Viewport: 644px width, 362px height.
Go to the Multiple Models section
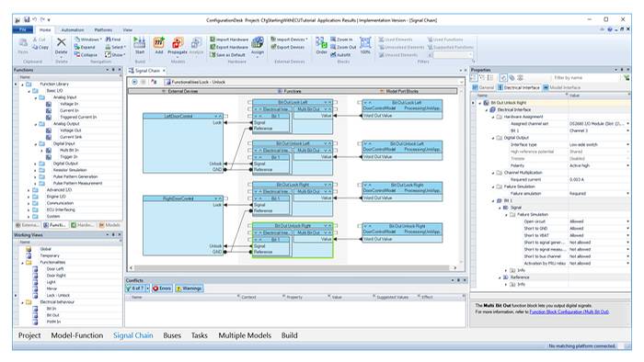(x=245, y=335)
